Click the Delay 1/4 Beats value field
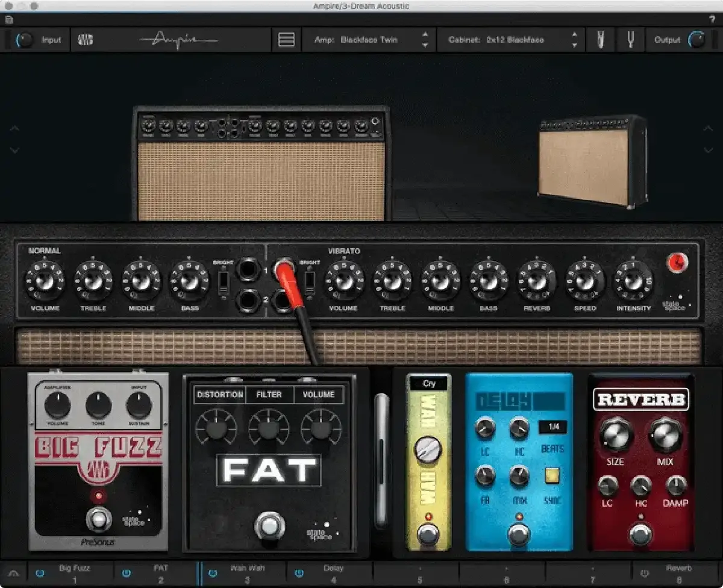This screenshot has width=723, height=588. tap(552, 427)
